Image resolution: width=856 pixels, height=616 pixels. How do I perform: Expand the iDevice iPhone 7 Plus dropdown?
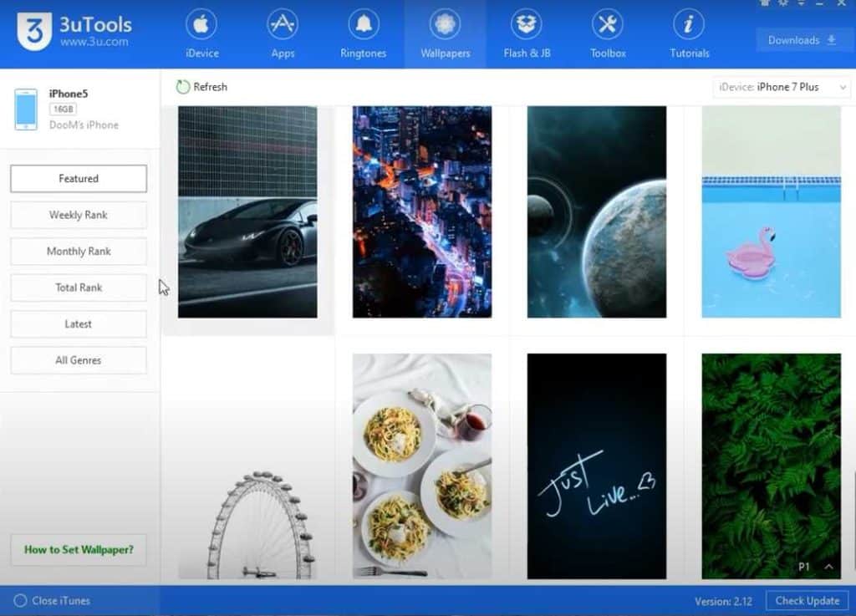pyautogui.click(x=782, y=87)
